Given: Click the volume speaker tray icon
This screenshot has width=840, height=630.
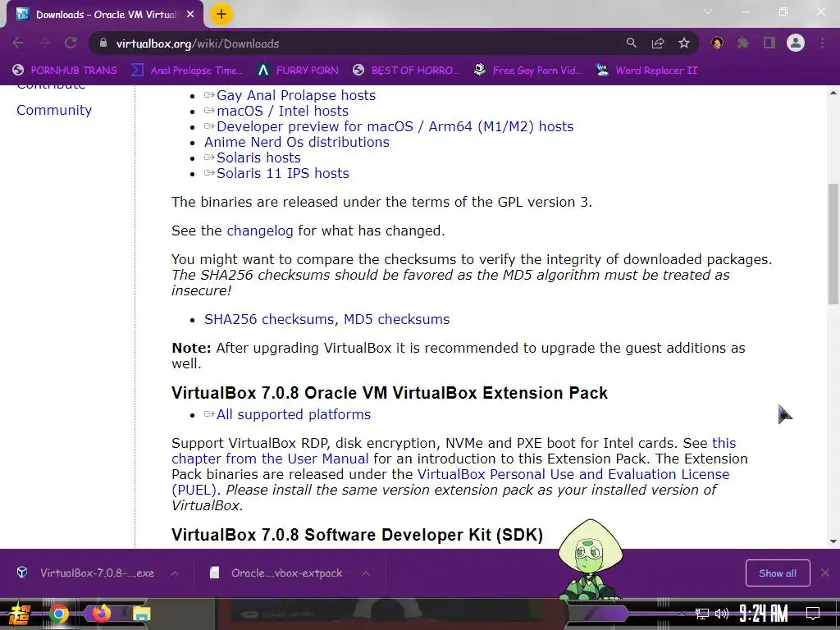Looking at the screenshot, I should (x=722, y=614).
